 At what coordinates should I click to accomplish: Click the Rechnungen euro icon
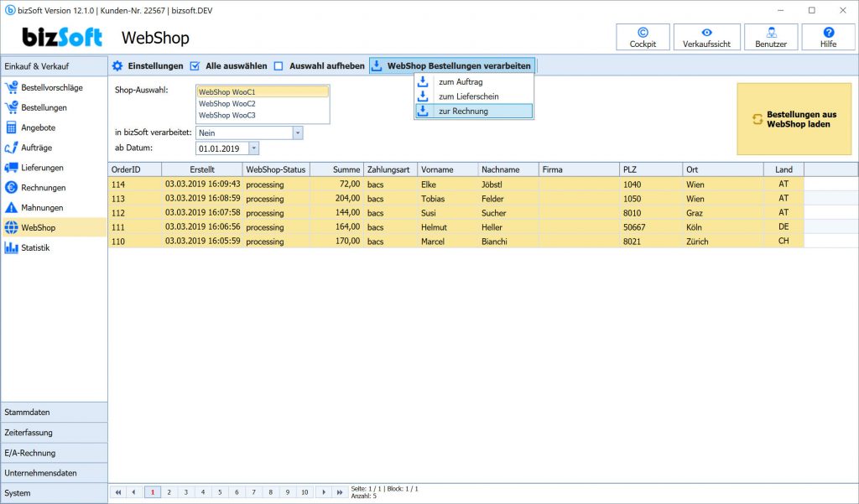[x=11, y=187]
